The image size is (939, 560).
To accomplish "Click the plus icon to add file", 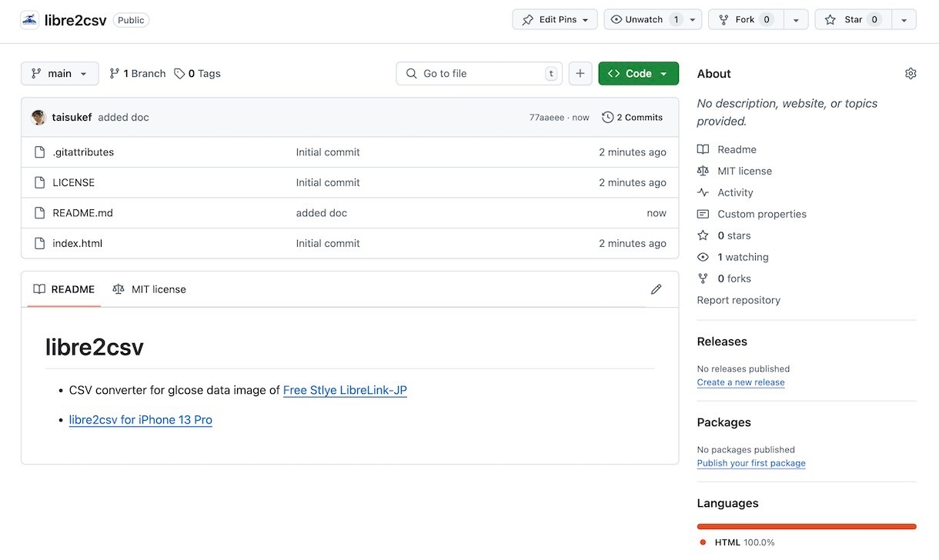I will point(580,74).
